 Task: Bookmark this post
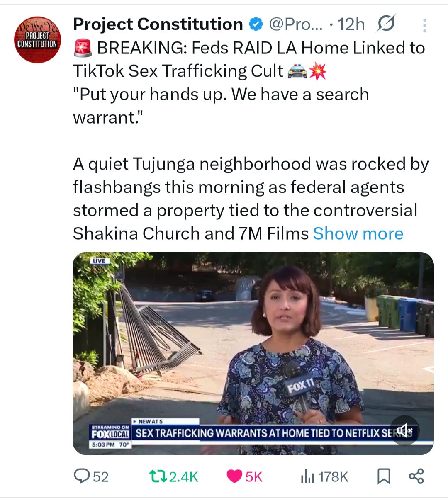(384, 476)
